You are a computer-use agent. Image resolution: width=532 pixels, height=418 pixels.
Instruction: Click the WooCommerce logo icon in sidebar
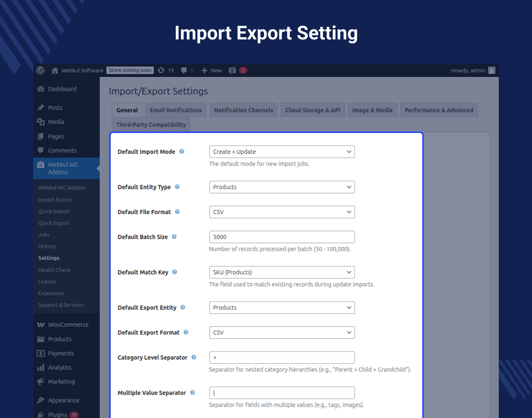(x=41, y=325)
